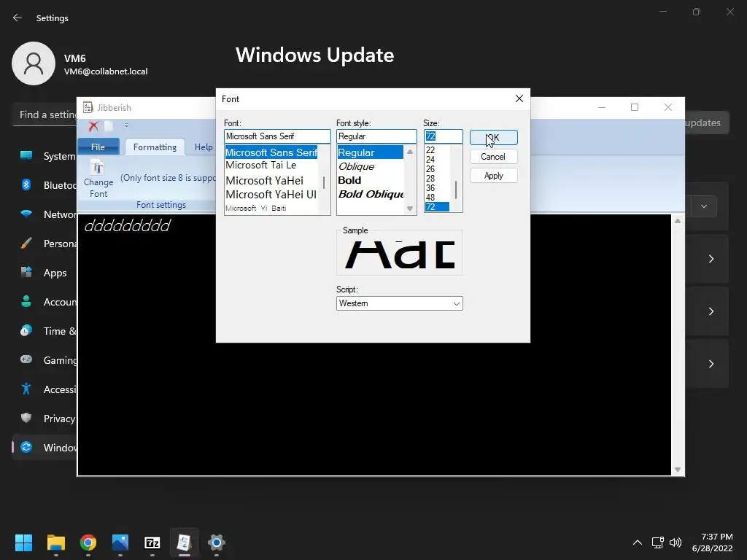The width and height of the screenshot is (747, 560).
Task: Click the Font name input field
Action: 277,136
